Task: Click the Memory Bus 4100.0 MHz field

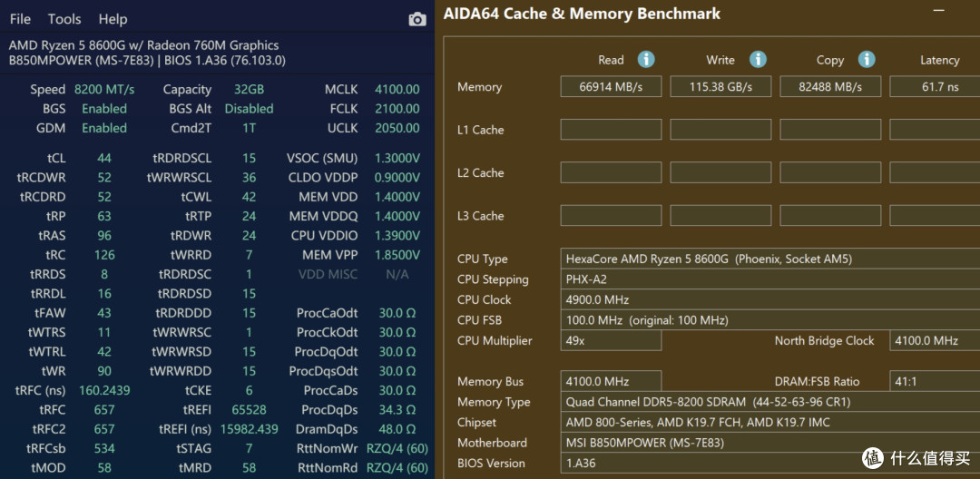Action: point(611,382)
